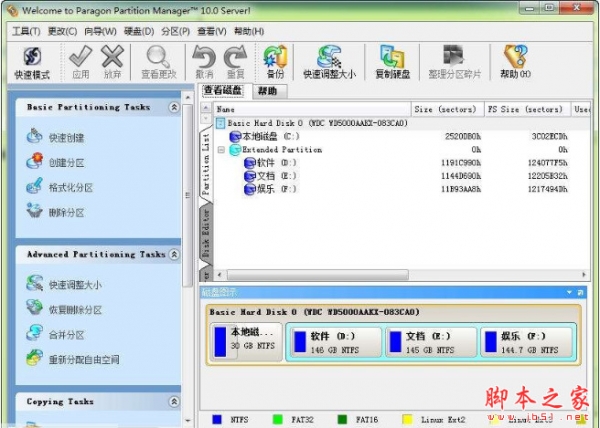Select 本地磁盘 30 GB NTFS block in disk map
The width and height of the screenshot is (600, 428).
[246, 341]
